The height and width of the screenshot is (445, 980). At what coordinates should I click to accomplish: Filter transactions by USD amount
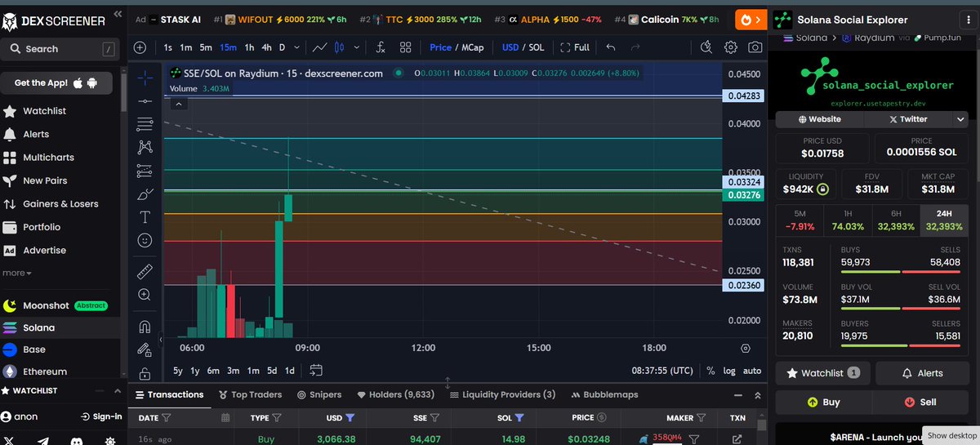350,417
